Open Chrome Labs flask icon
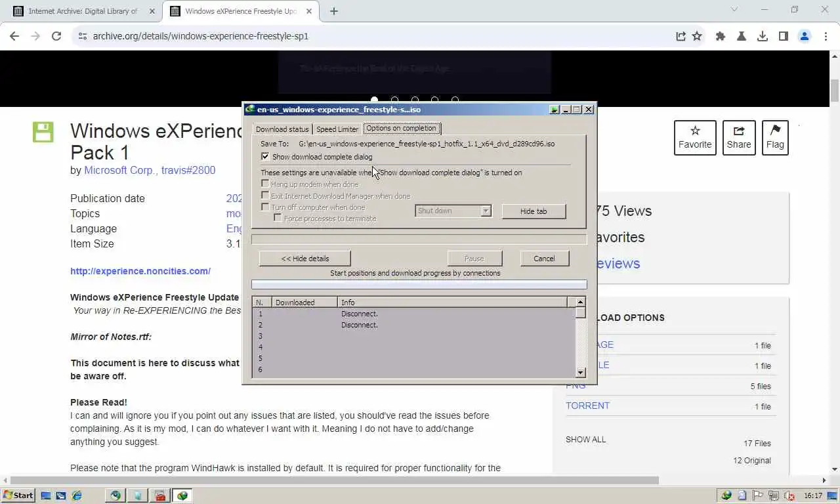Image resolution: width=840 pixels, height=504 pixels. coord(742,36)
